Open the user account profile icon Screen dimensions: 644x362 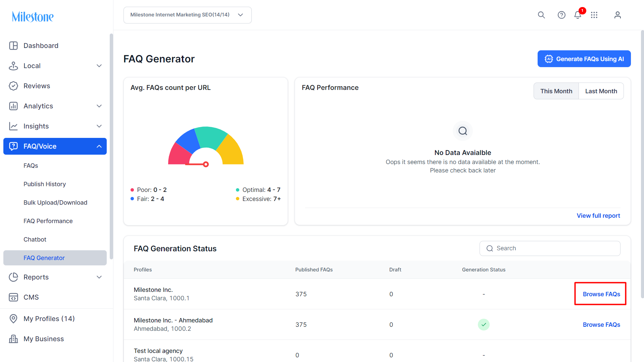617,15
